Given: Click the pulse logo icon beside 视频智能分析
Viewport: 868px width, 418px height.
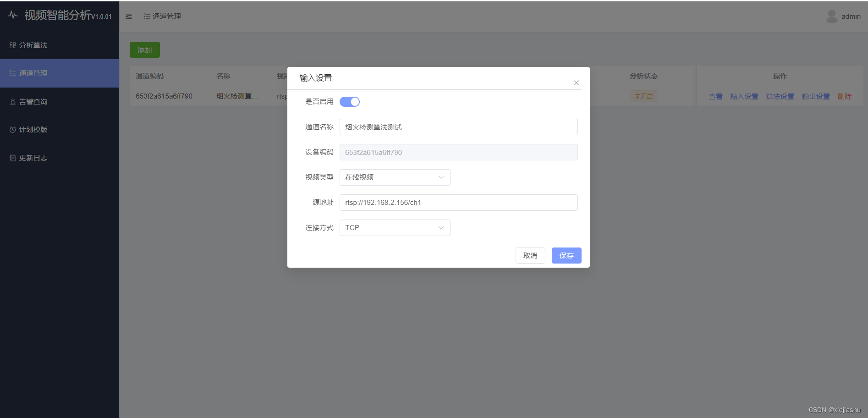Looking at the screenshot, I should pyautogui.click(x=13, y=15).
